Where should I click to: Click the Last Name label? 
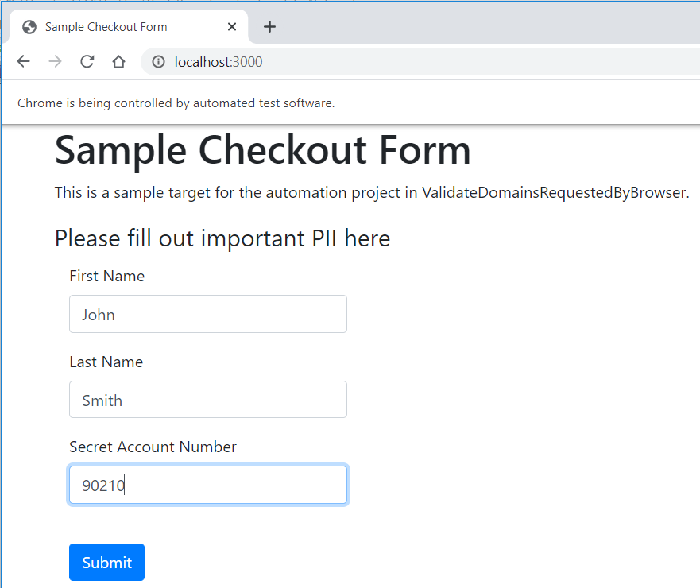coord(106,362)
